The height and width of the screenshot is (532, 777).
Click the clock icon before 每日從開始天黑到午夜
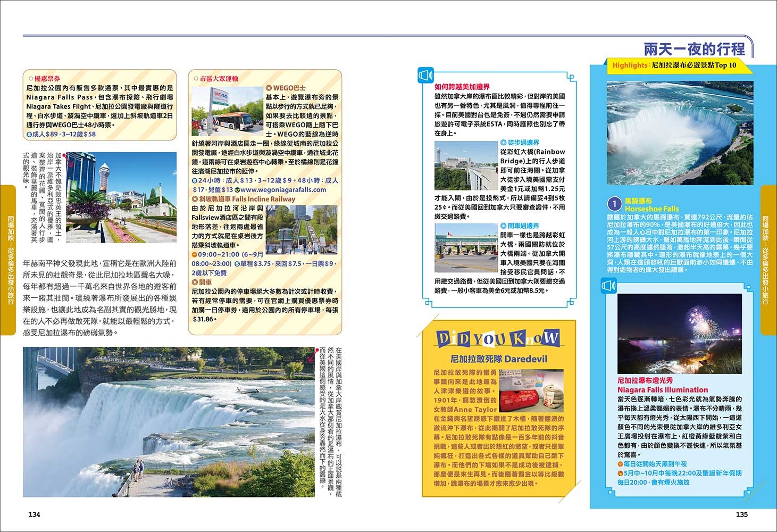620,464
